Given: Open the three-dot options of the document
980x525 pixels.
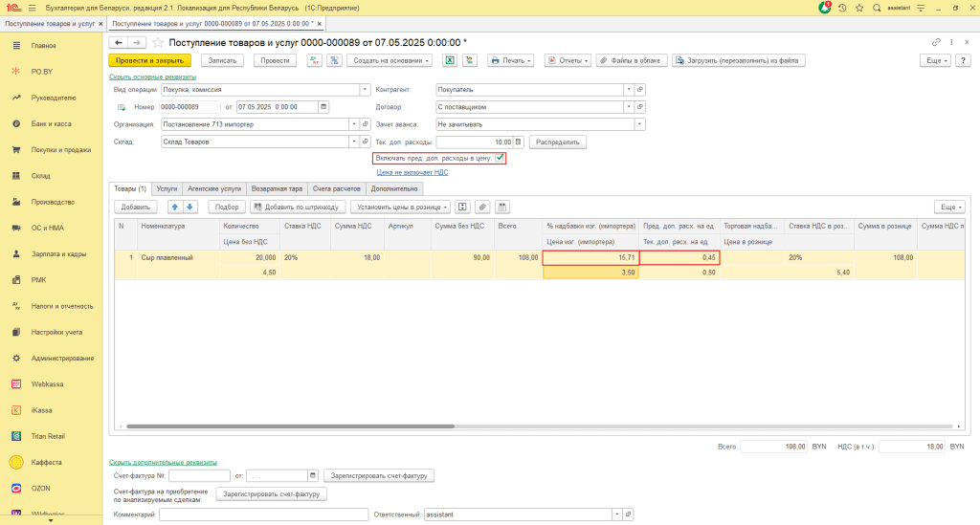Looking at the screenshot, I should (951, 42).
